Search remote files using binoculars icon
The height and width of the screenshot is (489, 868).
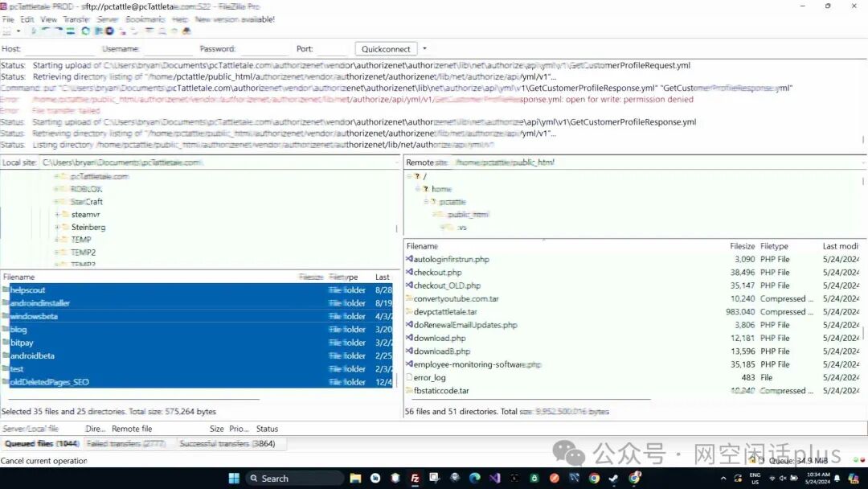[186, 31]
